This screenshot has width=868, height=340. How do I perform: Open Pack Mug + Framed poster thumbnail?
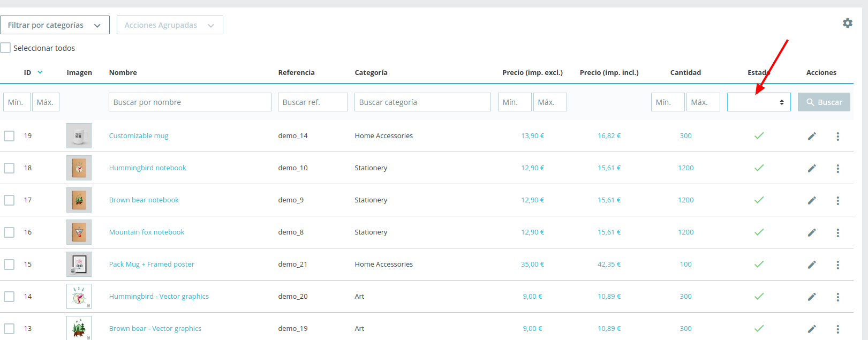coord(79,264)
